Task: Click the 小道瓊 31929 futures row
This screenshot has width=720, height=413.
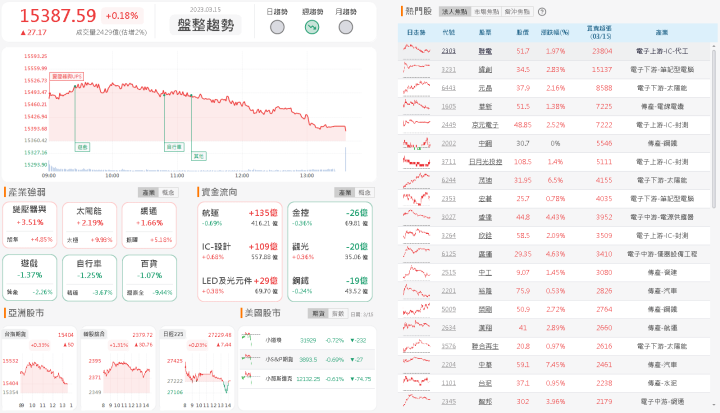Action: coord(307,340)
